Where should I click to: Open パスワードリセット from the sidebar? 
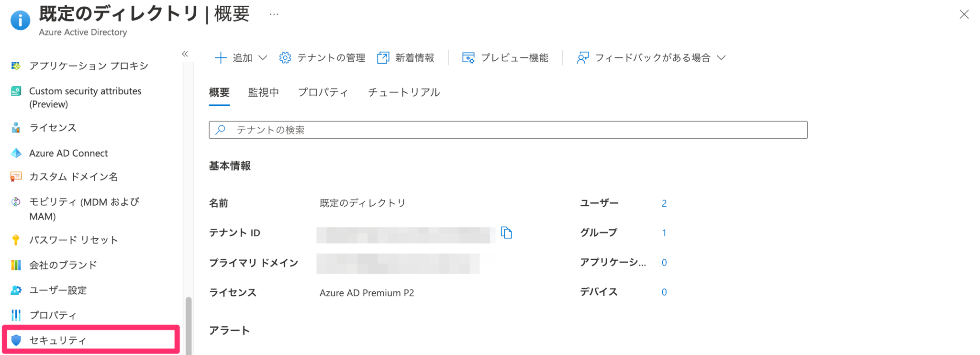(x=74, y=240)
